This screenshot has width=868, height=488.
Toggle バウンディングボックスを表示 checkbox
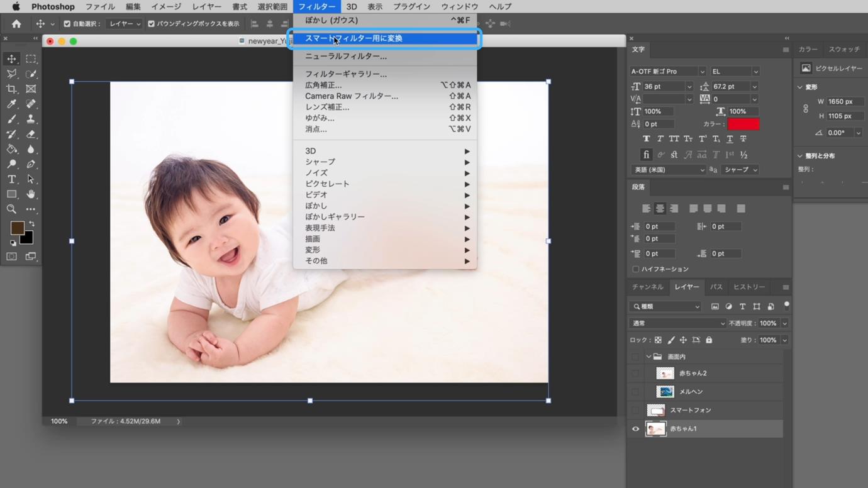tap(151, 24)
